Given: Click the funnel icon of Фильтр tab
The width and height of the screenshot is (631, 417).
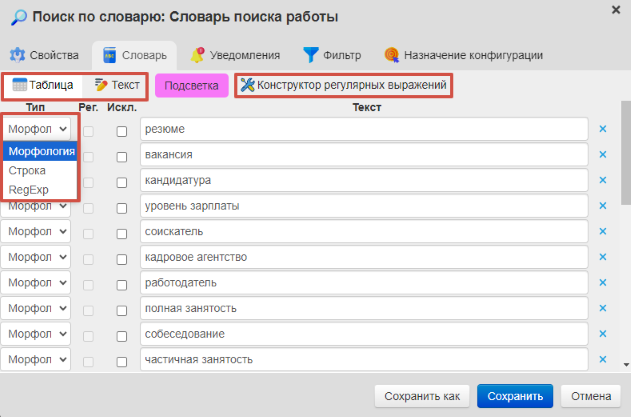Looking at the screenshot, I should (310, 55).
